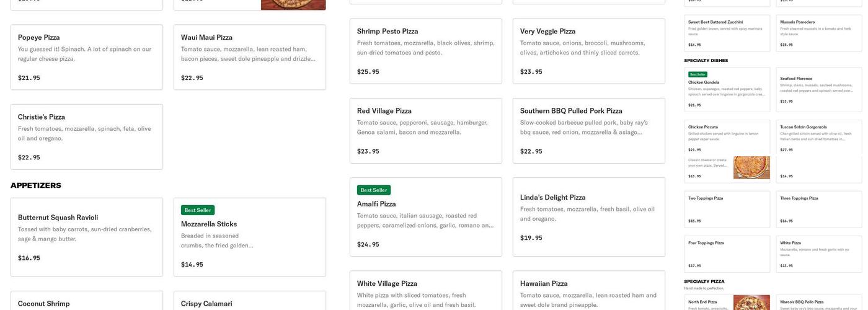Click the Best Seller badge on Amalfi Pizza
This screenshot has height=310, width=868.
coord(373,190)
